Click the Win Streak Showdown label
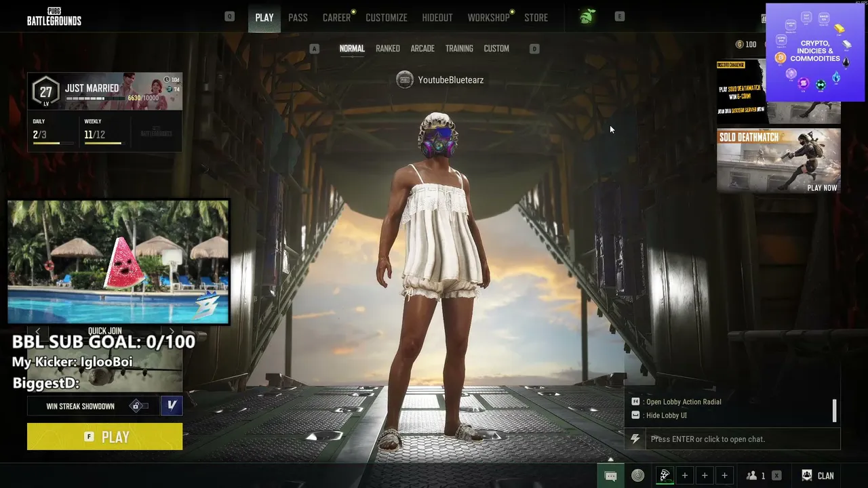This screenshot has height=488, width=868. (x=80, y=407)
